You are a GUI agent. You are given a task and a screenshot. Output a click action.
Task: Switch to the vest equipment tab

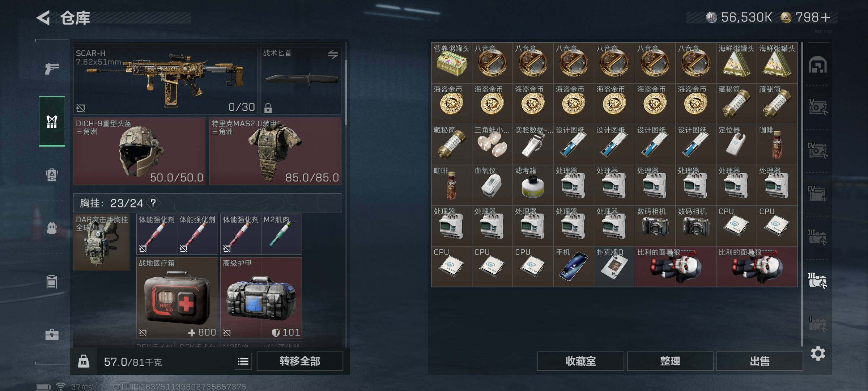click(52, 122)
